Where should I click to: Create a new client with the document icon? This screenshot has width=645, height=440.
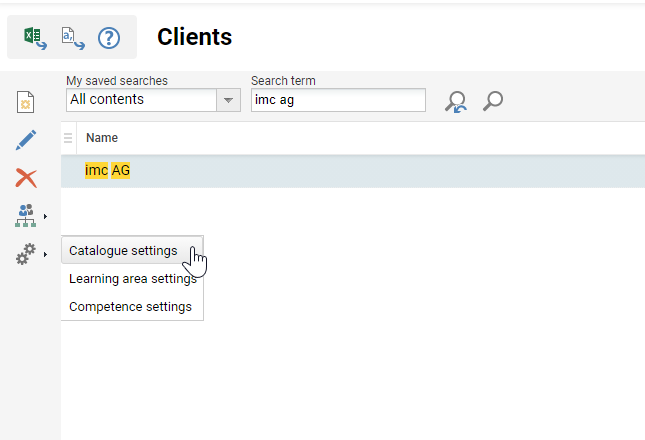[26, 102]
